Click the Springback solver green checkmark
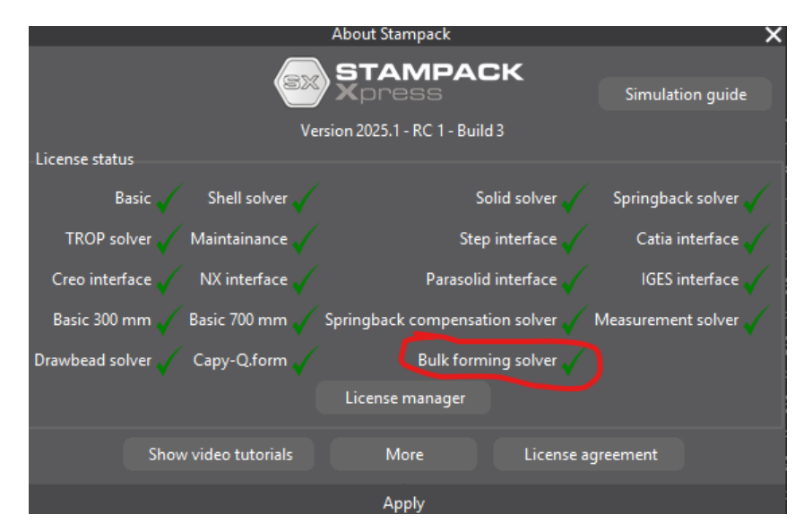Image resolution: width=812 pixels, height=531 pixels. (756, 199)
